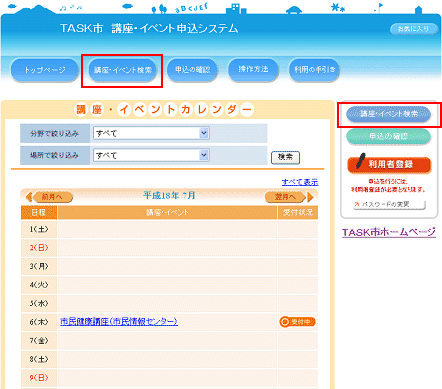Click the 場所で絞り込み label
The image size is (442, 389).
pyautogui.click(x=55, y=155)
